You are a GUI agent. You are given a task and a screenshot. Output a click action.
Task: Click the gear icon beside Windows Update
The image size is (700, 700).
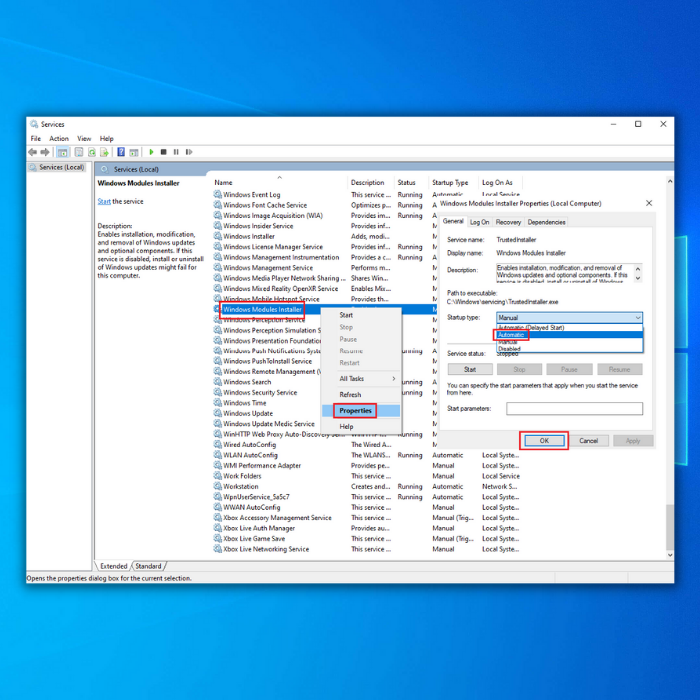(217, 413)
